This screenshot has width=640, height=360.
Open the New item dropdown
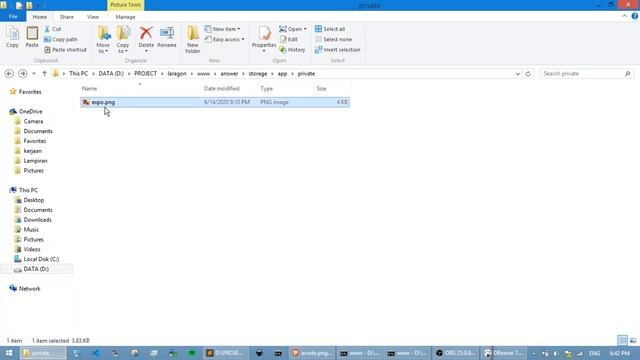[x=222, y=29]
